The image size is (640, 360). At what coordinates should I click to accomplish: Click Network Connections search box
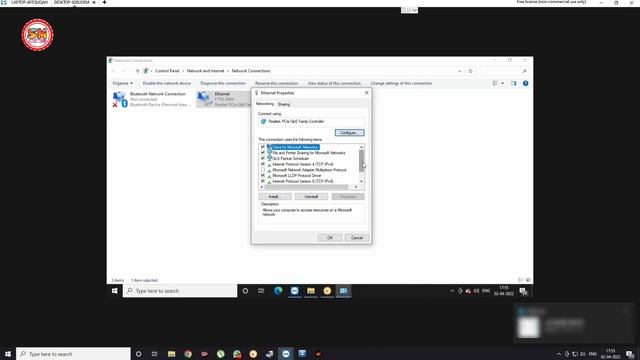pyautogui.click(x=503, y=71)
